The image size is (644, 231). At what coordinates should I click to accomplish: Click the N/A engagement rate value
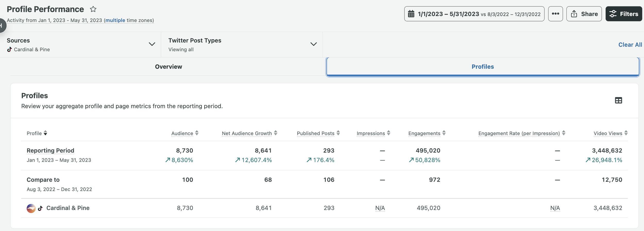[x=555, y=208]
